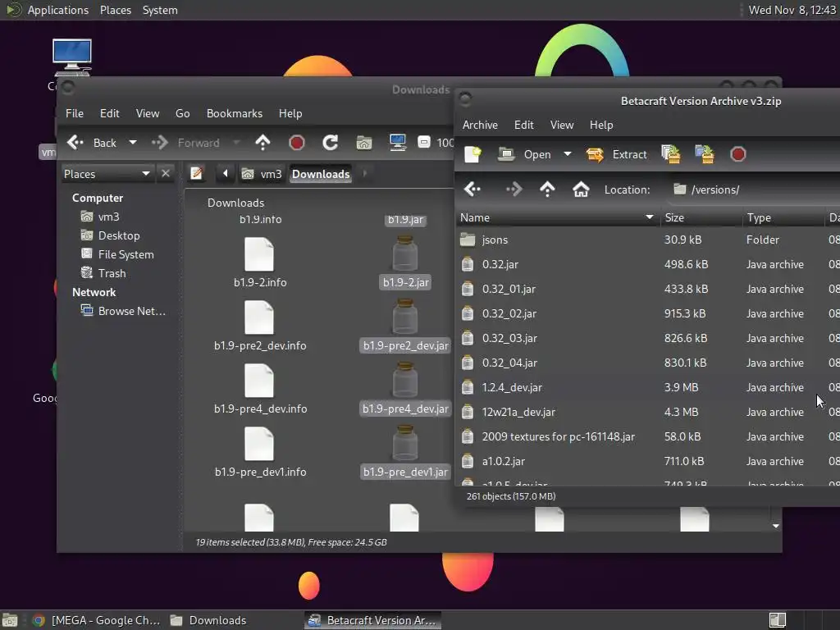Open the archive manager Edit menu
The width and height of the screenshot is (840, 630).
(524, 125)
